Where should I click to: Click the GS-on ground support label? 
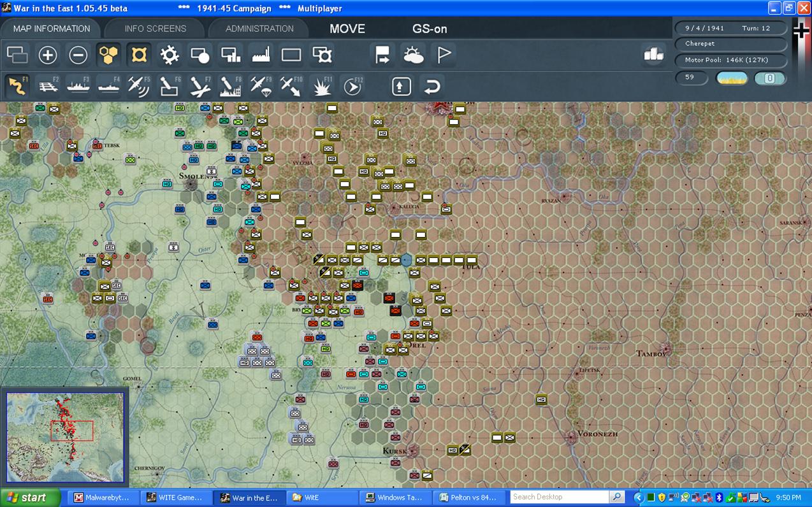click(430, 29)
